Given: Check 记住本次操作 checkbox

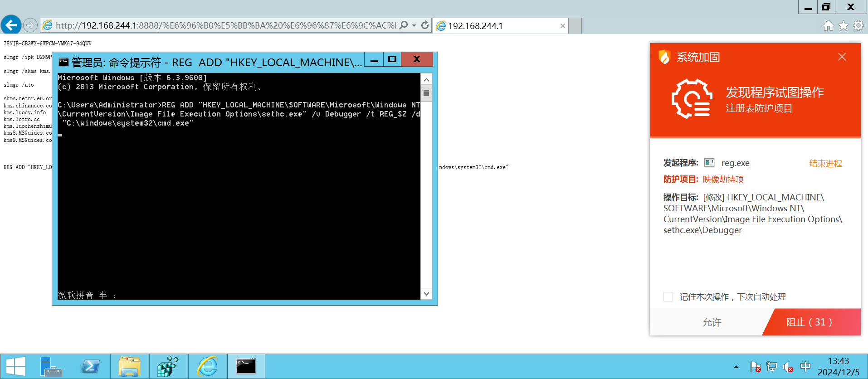Looking at the screenshot, I should click(668, 297).
